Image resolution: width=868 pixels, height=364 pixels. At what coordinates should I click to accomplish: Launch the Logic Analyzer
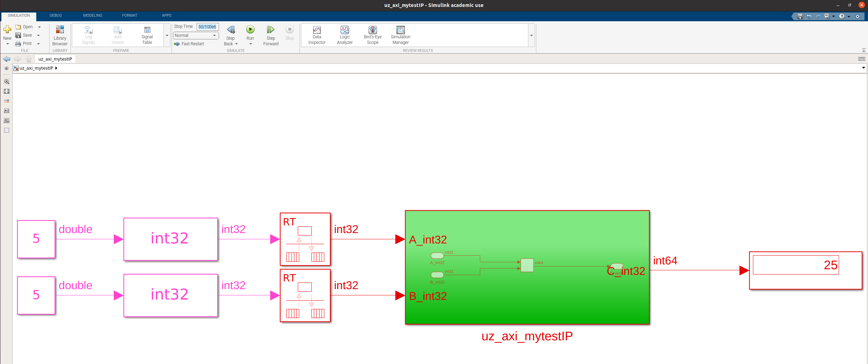(345, 35)
